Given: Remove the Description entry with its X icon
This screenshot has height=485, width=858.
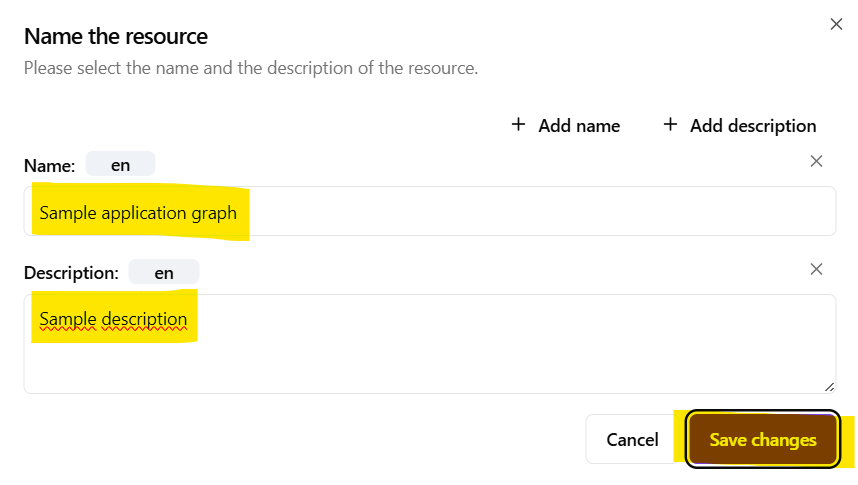Looking at the screenshot, I should click(x=816, y=269).
